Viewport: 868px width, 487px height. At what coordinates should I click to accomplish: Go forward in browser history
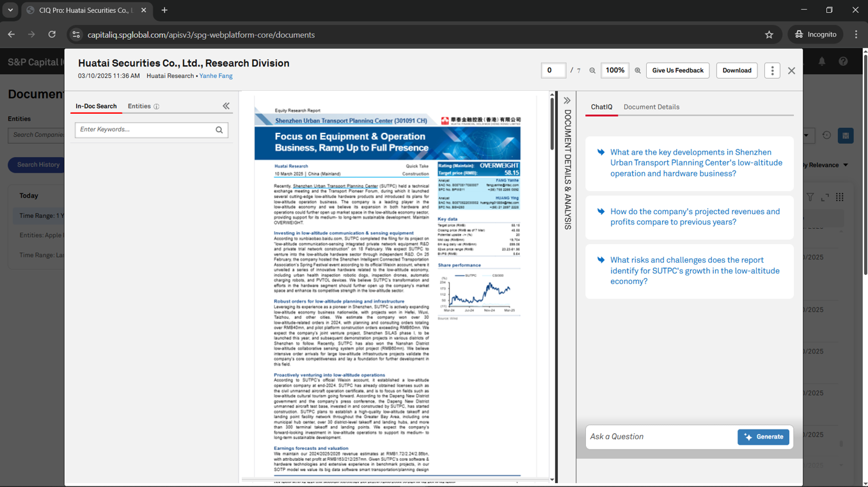[32, 35]
